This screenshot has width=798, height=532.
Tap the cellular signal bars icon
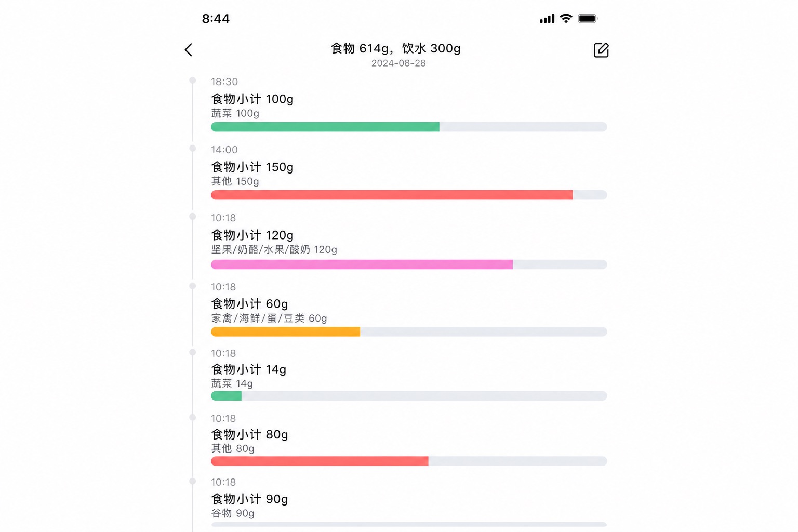(x=547, y=19)
